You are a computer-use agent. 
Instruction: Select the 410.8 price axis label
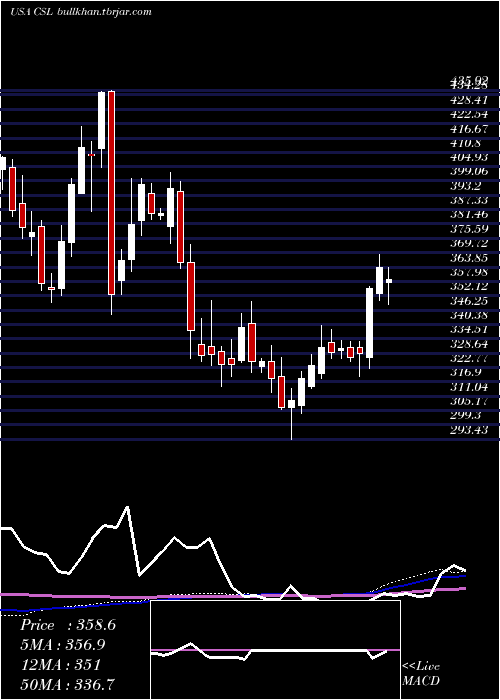466,143
